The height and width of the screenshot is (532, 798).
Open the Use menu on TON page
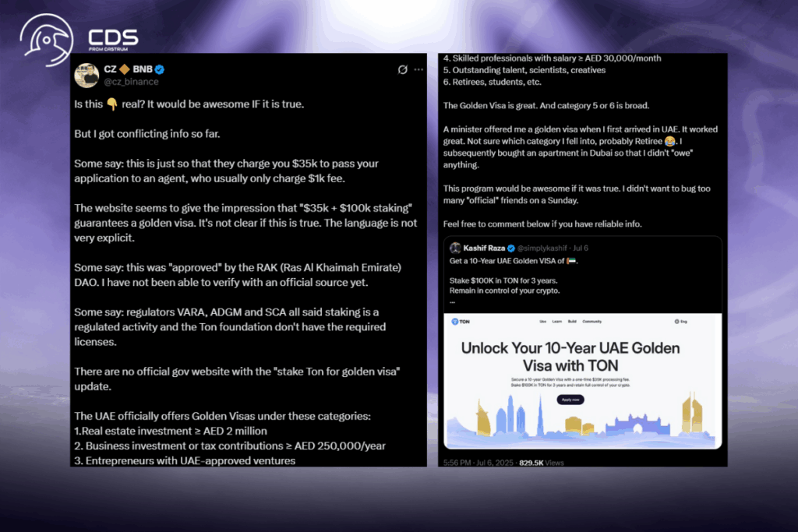coord(542,321)
